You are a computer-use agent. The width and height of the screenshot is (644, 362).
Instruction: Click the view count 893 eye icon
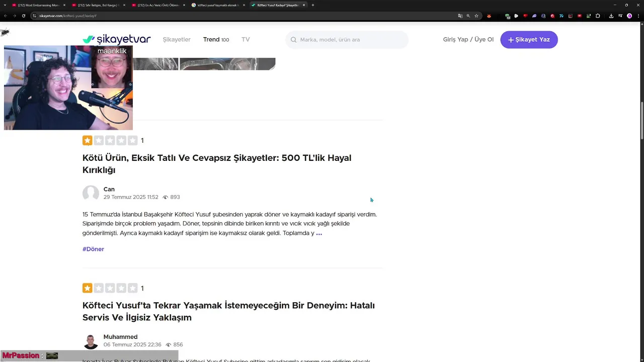click(x=165, y=198)
